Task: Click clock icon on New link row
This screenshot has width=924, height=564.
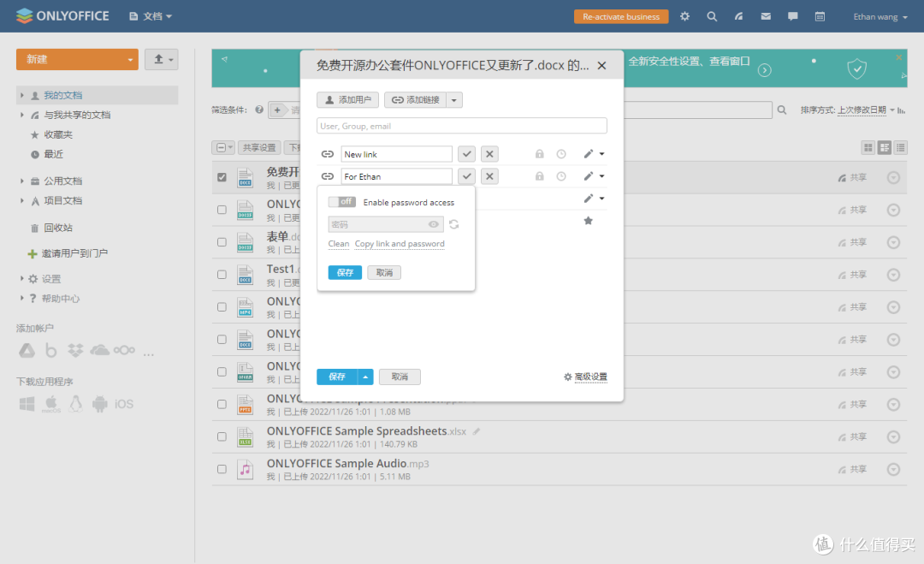Action: pos(561,154)
